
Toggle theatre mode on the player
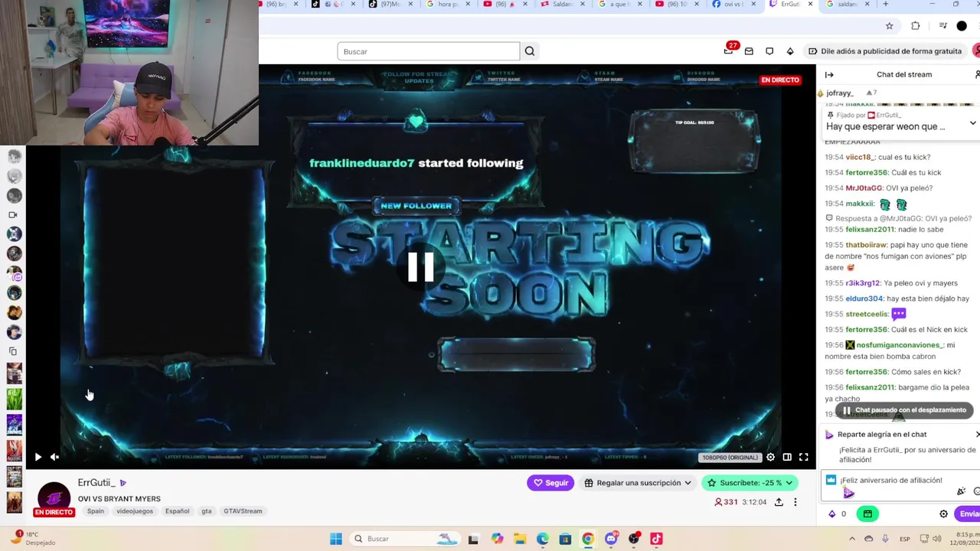tap(787, 457)
